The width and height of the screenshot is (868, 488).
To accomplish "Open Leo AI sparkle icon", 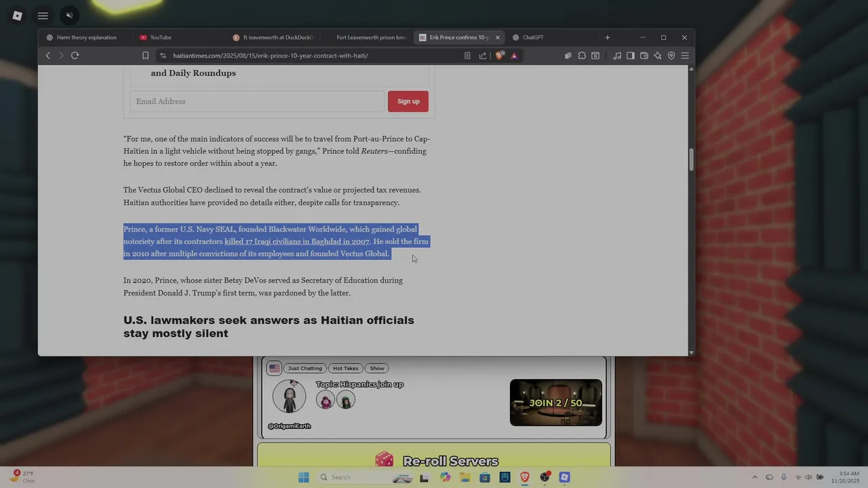I will 658,56.
